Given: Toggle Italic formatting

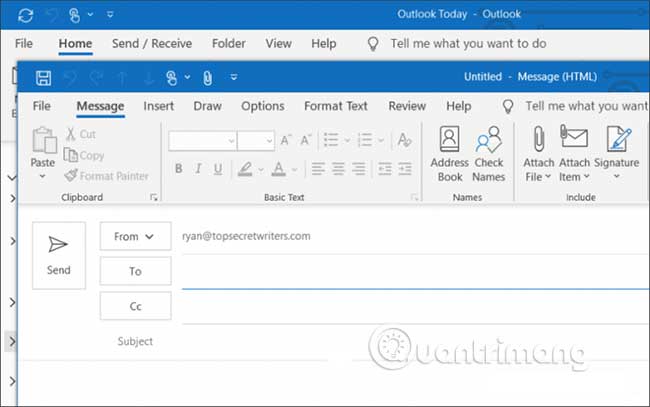Looking at the screenshot, I should (198, 169).
